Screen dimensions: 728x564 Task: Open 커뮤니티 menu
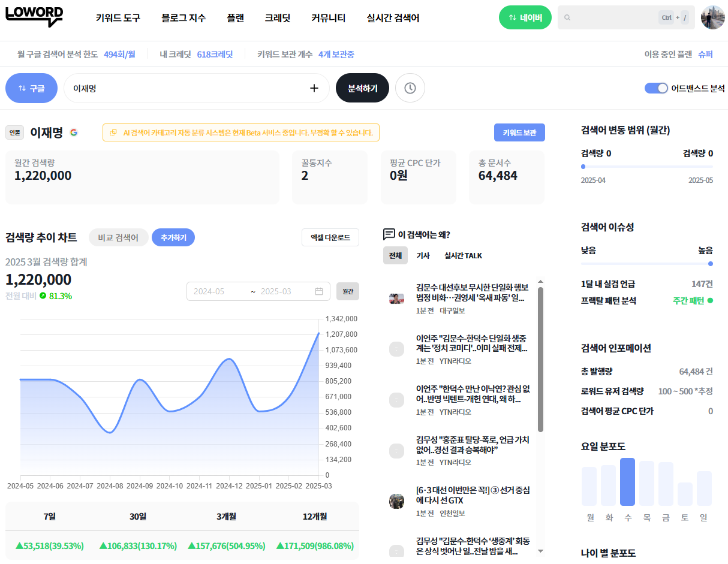coord(329,18)
